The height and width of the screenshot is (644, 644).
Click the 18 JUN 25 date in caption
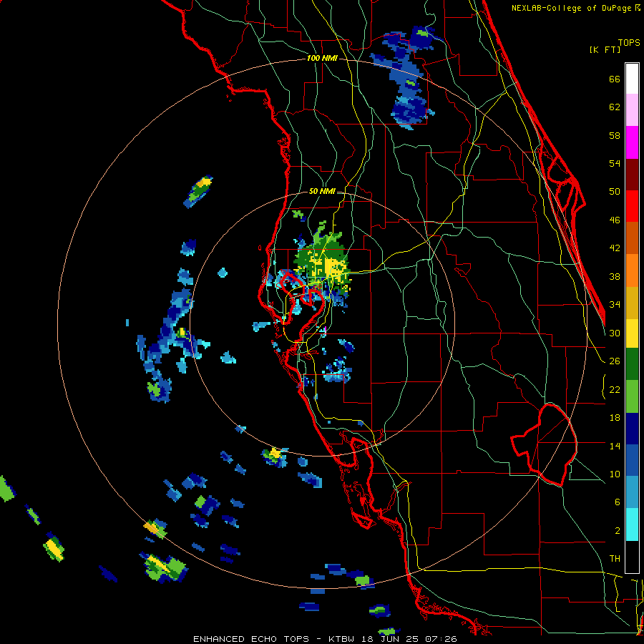[390, 639]
